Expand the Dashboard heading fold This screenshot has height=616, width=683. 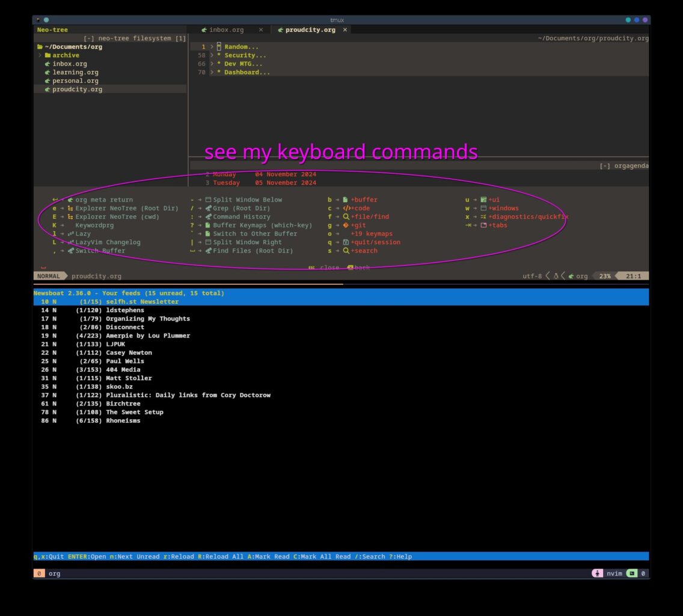(212, 72)
